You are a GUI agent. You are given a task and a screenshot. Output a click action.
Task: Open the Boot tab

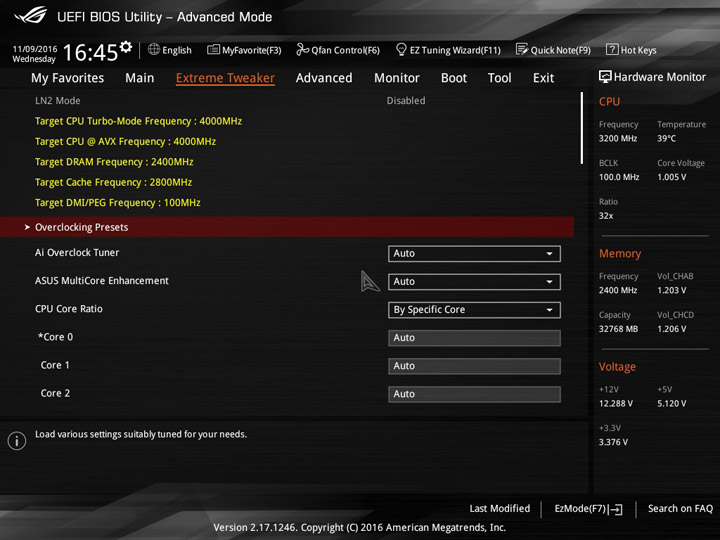(454, 78)
